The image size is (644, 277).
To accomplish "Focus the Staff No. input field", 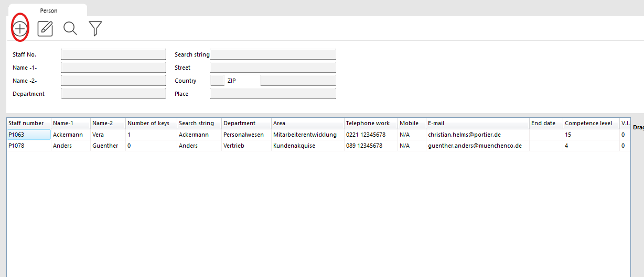I will pos(113,54).
